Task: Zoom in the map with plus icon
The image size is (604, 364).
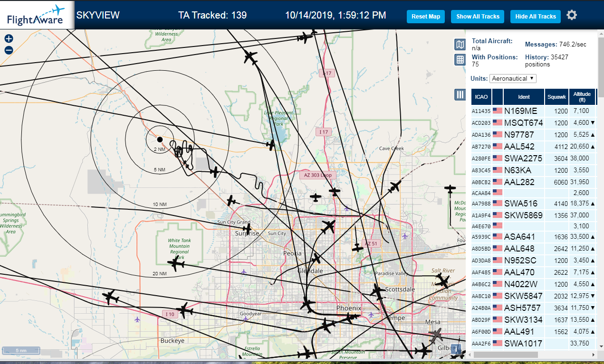Action: 9,39
